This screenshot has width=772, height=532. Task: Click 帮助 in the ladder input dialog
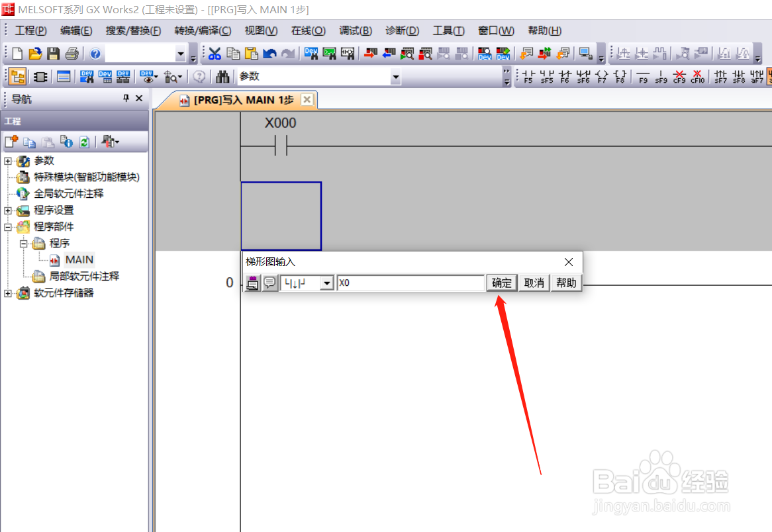pos(565,283)
